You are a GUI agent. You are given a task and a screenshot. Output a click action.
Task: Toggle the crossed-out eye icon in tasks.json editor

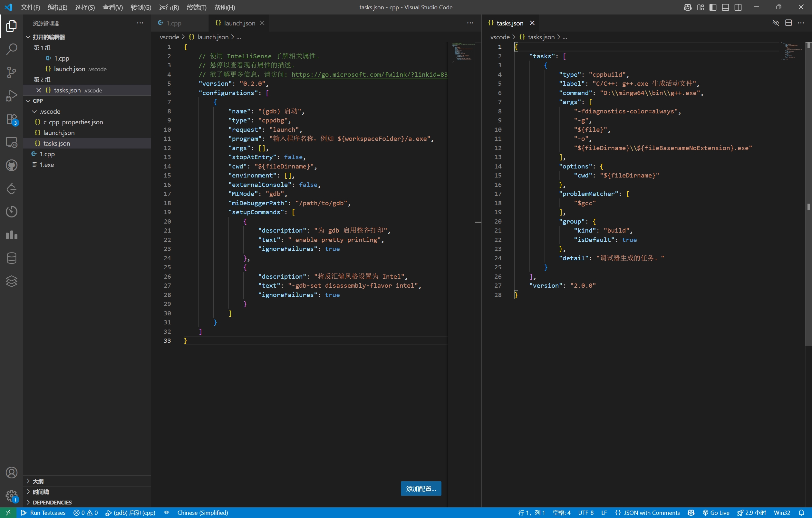776,23
